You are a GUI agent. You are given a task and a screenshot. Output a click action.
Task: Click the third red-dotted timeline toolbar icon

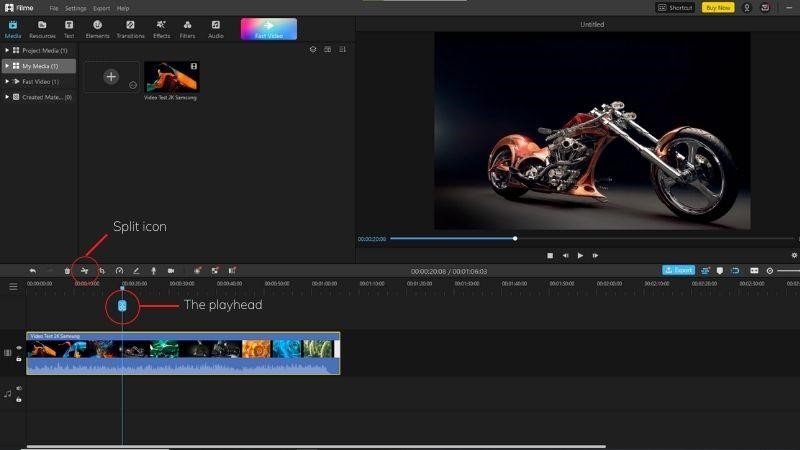(x=232, y=271)
